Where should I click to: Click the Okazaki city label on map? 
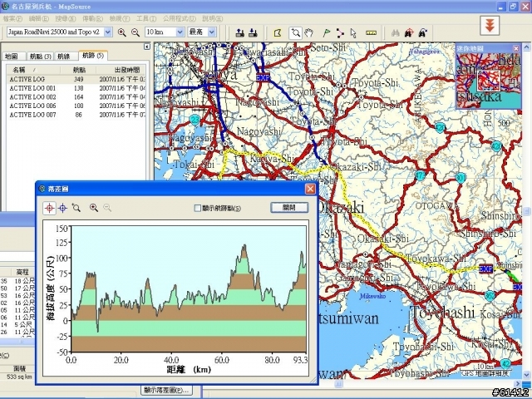[341, 208]
